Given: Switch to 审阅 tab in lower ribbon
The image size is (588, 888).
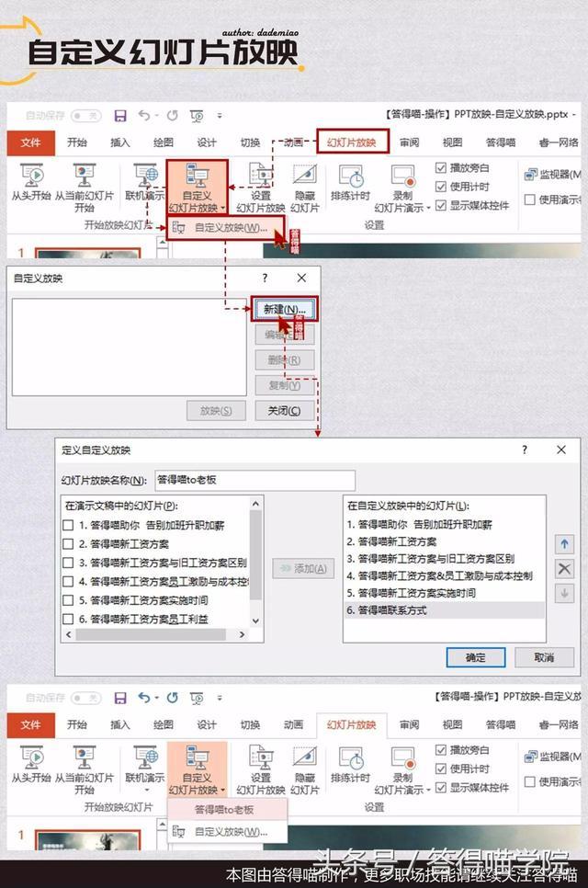Looking at the screenshot, I should pos(409,724).
